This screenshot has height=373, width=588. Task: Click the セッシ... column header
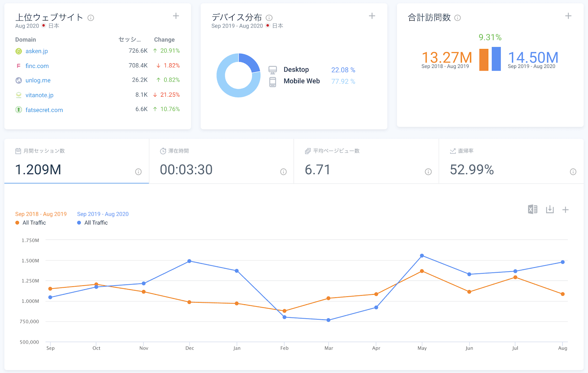click(x=130, y=40)
